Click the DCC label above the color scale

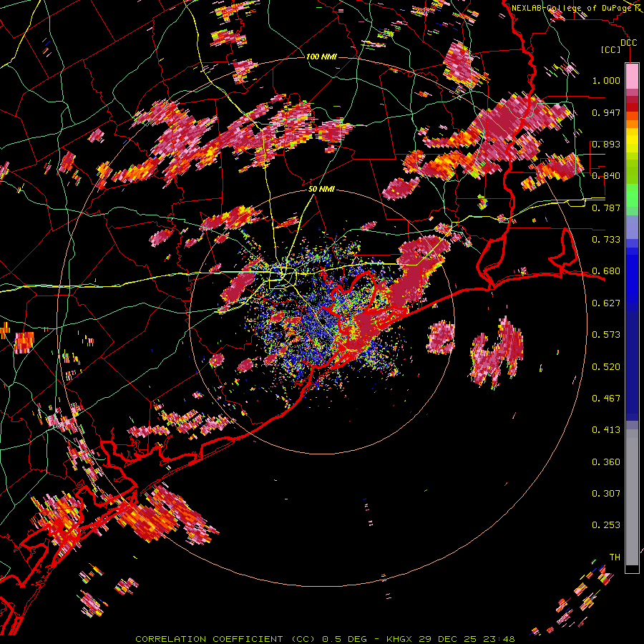tap(628, 43)
